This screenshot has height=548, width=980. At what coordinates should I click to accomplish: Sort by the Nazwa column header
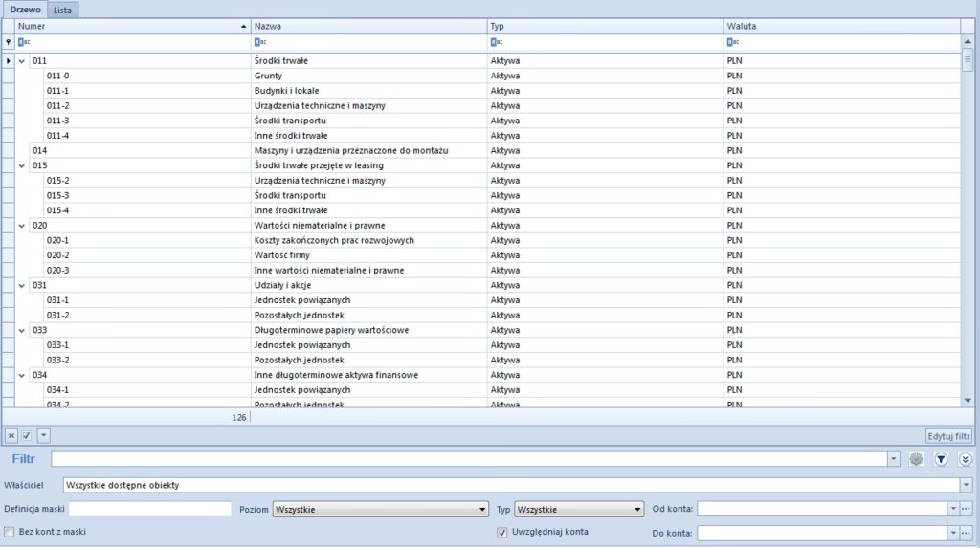(x=367, y=26)
